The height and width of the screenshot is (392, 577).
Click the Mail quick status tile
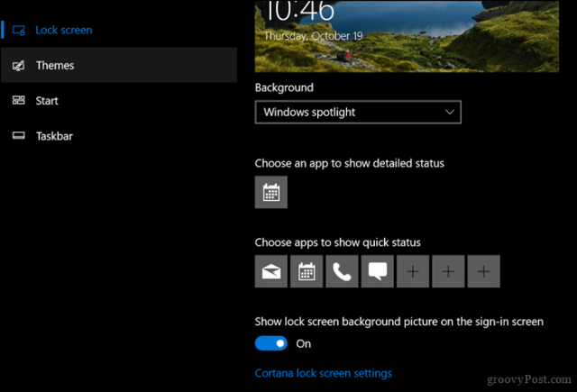coord(270,271)
